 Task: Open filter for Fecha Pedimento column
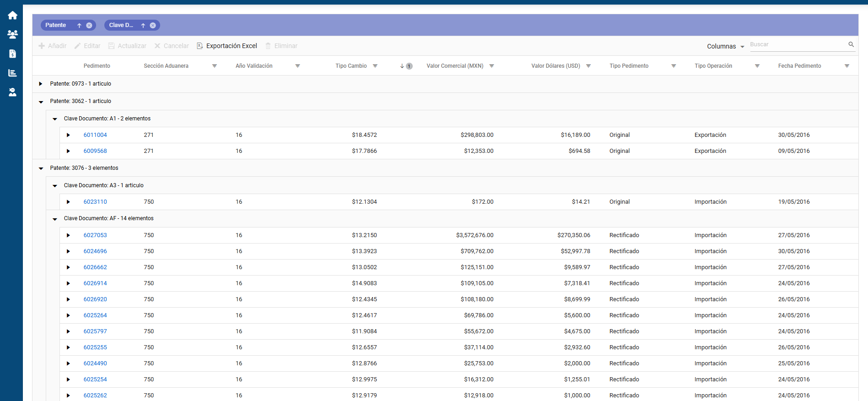click(846, 66)
